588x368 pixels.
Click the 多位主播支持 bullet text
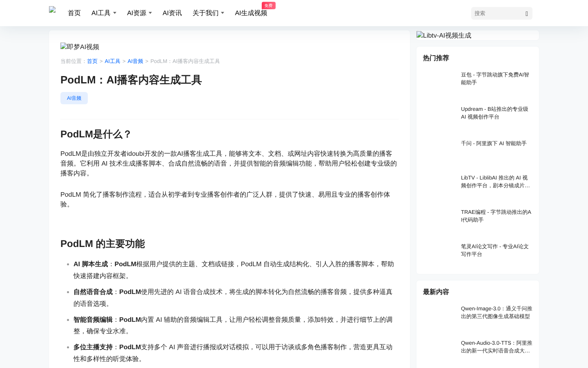point(93,347)
